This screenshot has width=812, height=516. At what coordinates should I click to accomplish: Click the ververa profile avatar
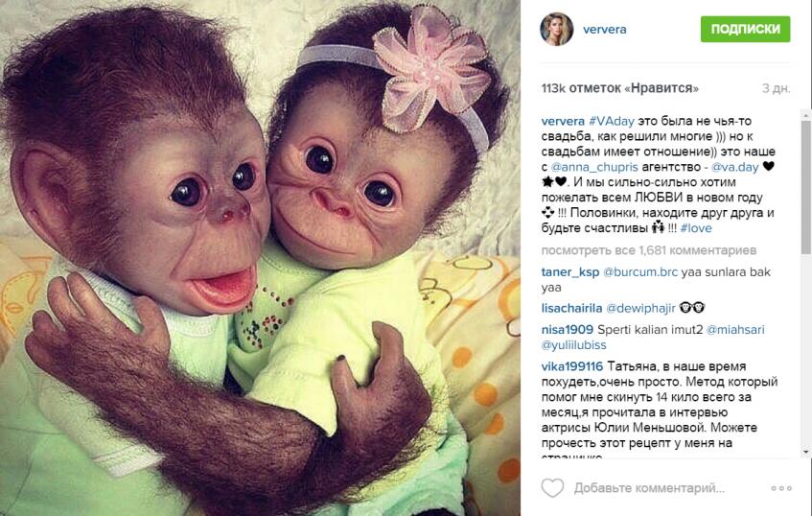click(557, 29)
